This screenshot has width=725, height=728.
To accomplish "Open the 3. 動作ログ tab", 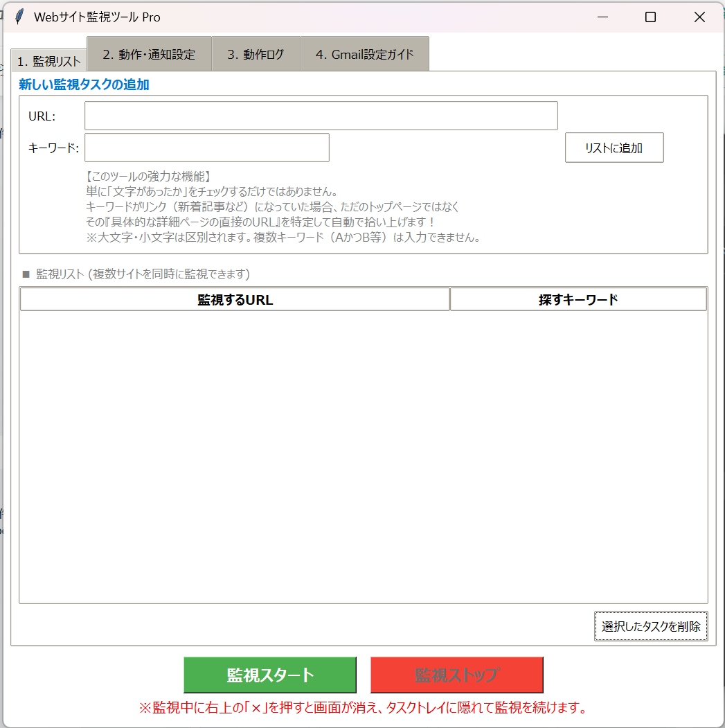I will click(x=256, y=54).
